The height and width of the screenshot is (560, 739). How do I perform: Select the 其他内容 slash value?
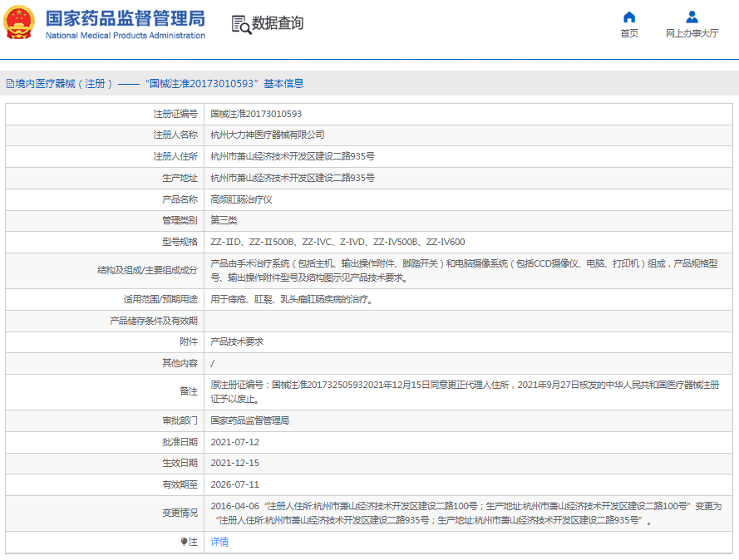coord(213,363)
